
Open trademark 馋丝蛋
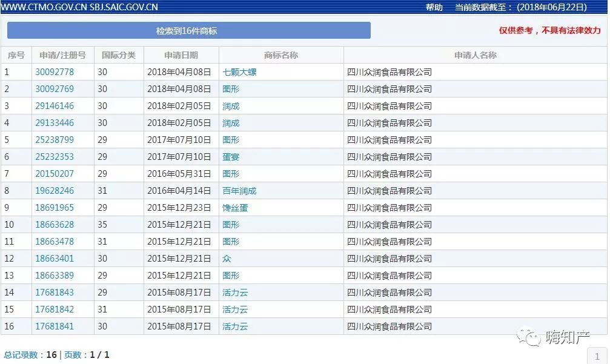click(x=235, y=208)
